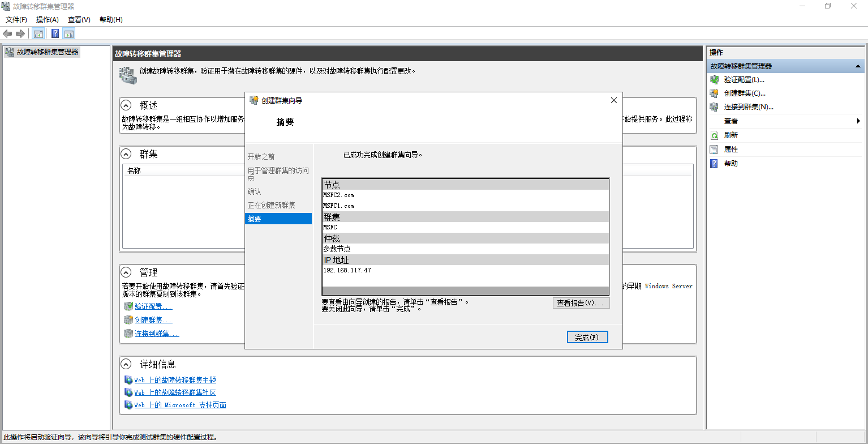868x444 pixels.
Task: Collapse the 故障转移群集管理器 actions header
Action: [x=858, y=66]
